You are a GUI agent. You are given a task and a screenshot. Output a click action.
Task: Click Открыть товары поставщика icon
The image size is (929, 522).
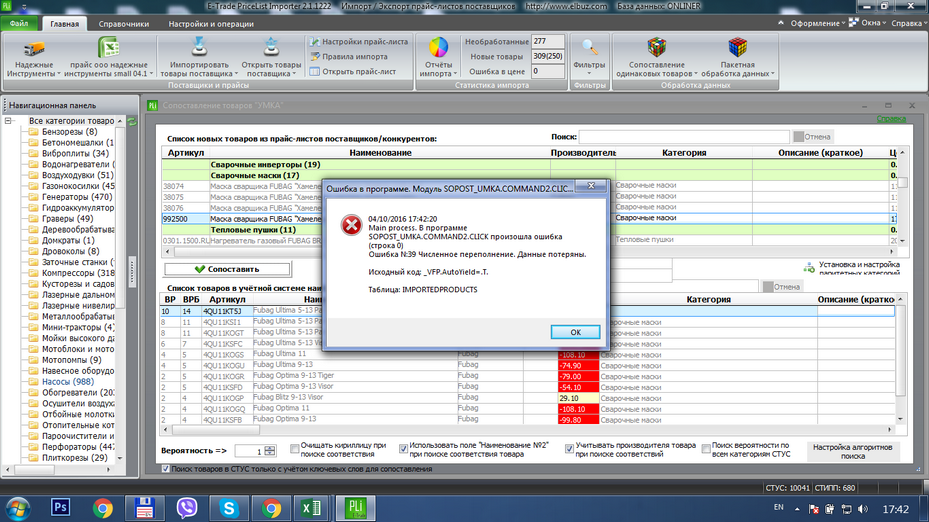(271, 47)
